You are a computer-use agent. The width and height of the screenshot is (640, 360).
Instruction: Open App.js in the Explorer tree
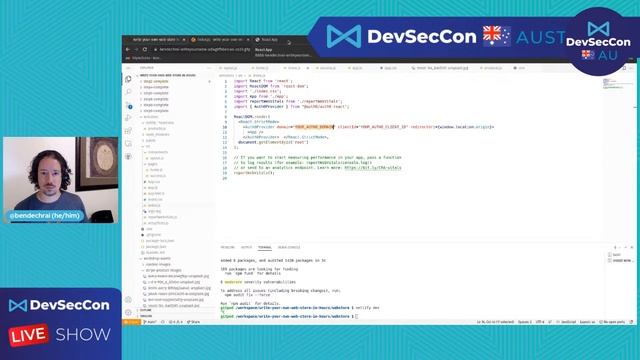153,188
